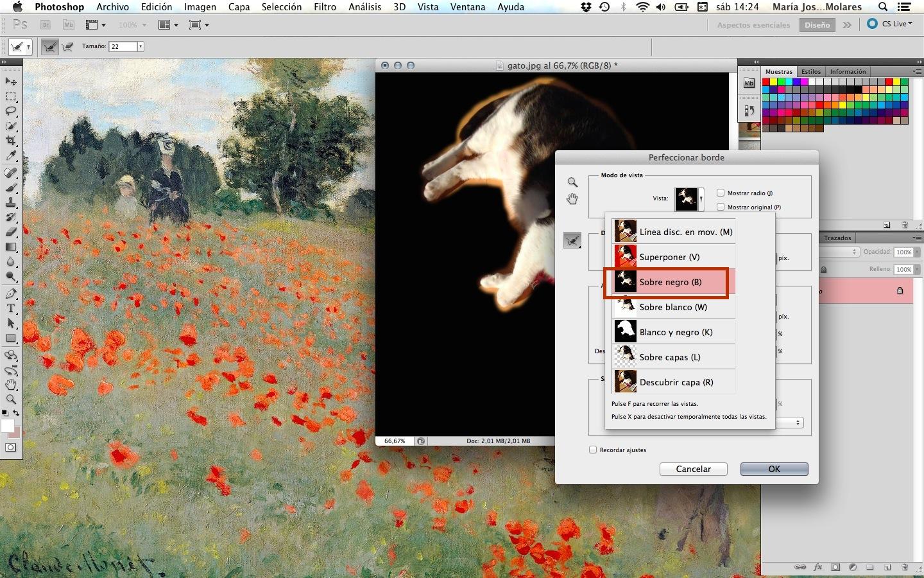Select the Horizontal Type tool

pos(11,308)
